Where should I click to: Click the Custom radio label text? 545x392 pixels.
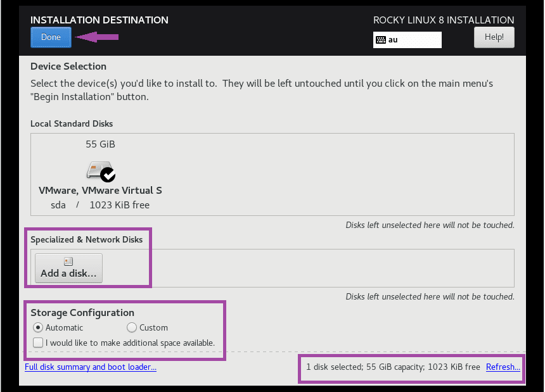(x=153, y=328)
